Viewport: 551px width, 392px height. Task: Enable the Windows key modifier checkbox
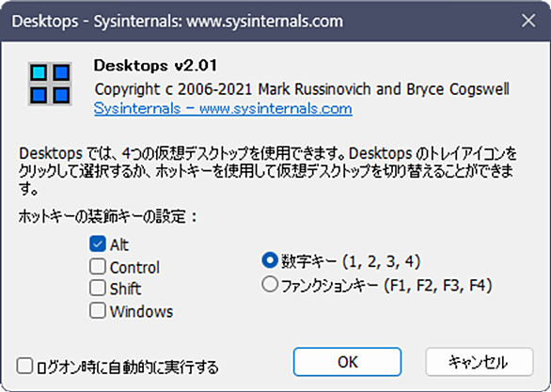pos(98,311)
